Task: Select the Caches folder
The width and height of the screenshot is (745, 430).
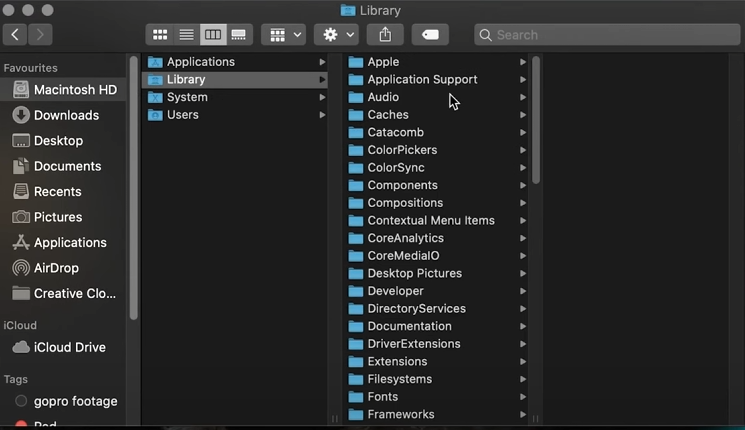Action: 436,115
